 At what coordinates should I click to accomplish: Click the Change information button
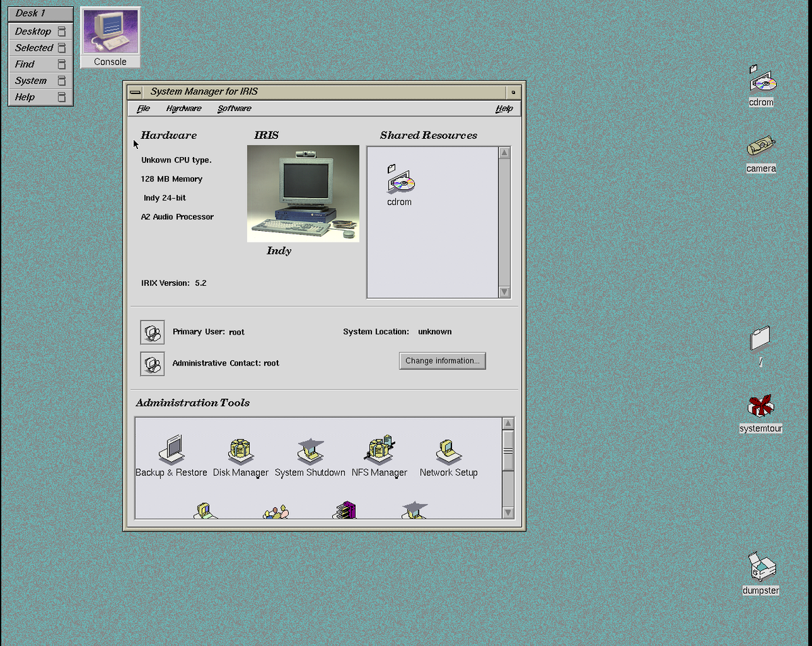tap(443, 361)
